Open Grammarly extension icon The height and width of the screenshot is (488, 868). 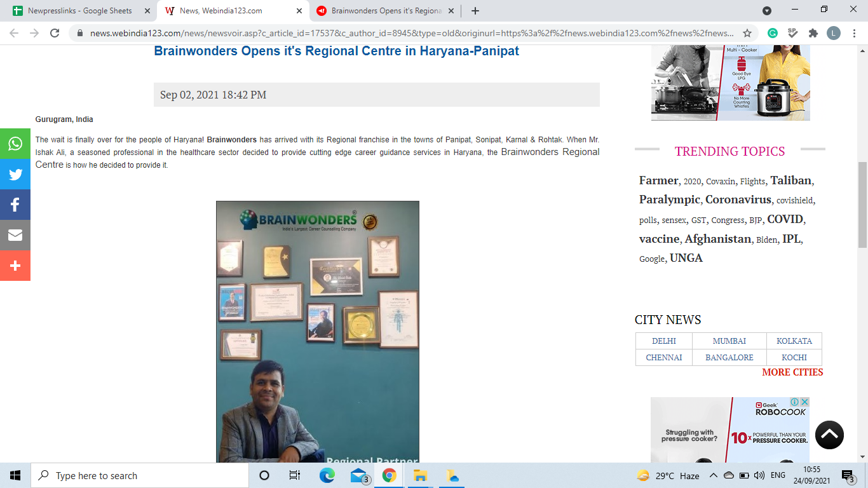(773, 33)
